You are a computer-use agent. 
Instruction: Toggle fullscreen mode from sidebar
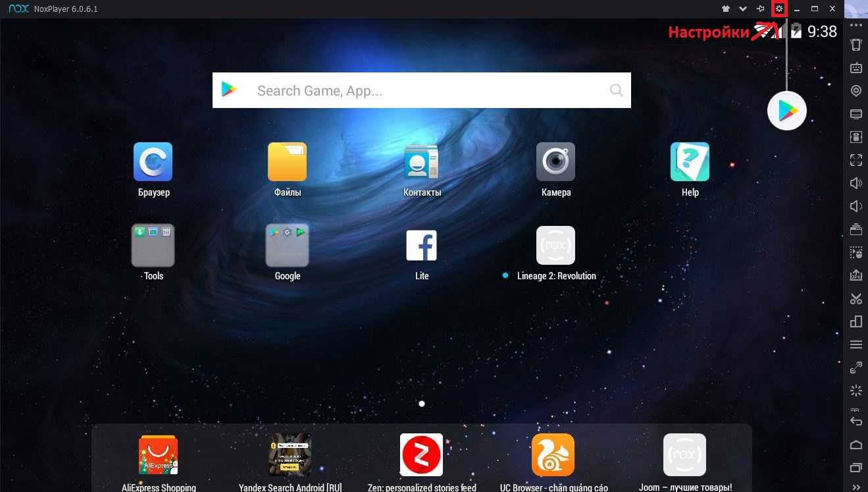coord(855,160)
